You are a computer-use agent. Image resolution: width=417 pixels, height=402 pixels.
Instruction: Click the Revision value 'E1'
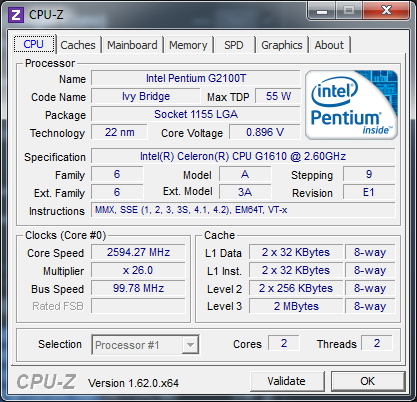(369, 192)
